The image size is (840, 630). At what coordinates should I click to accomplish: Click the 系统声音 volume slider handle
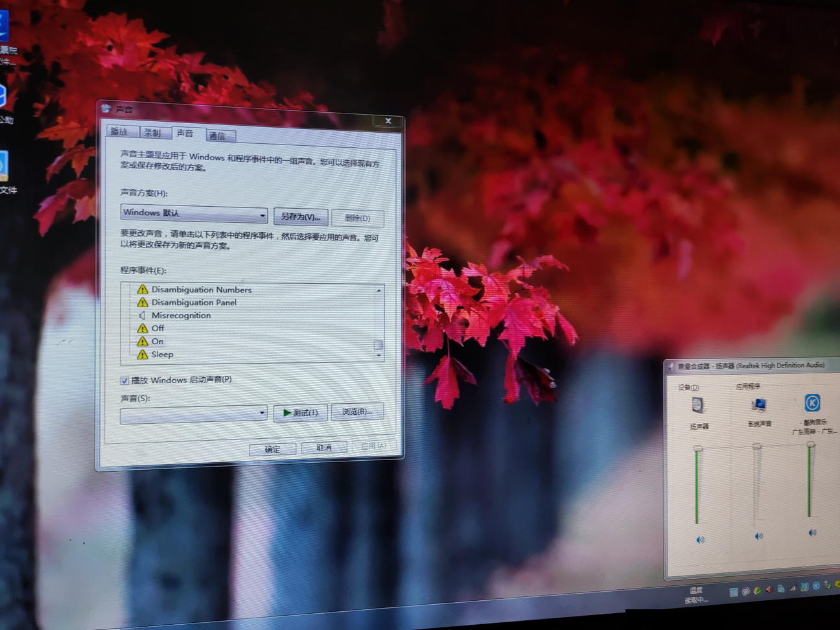point(757,446)
